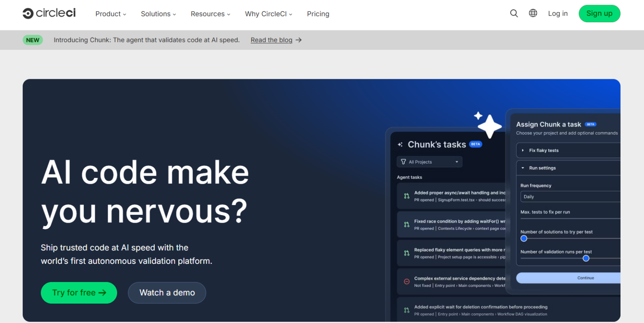Click the Daily run frequency field
Viewport: 644px width, 323px height.
[570, 196]
